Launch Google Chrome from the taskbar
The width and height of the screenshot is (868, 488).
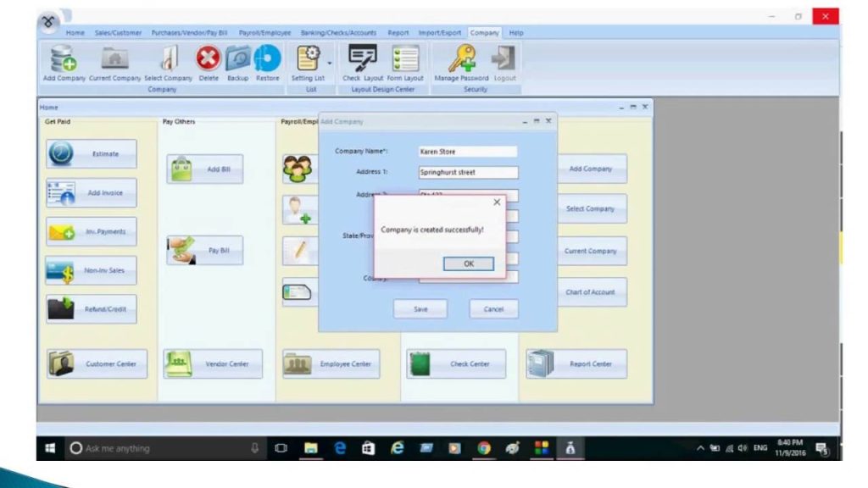click(x=484, y=448)
